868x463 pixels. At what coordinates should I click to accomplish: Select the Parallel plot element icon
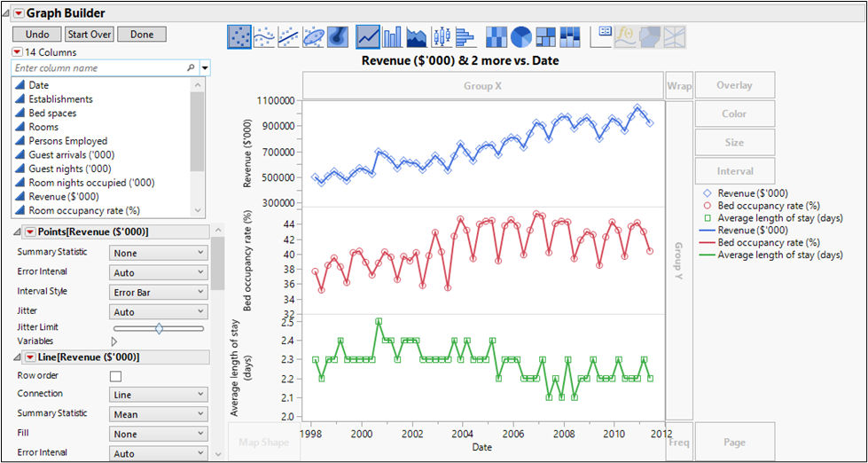click(675, 36)
